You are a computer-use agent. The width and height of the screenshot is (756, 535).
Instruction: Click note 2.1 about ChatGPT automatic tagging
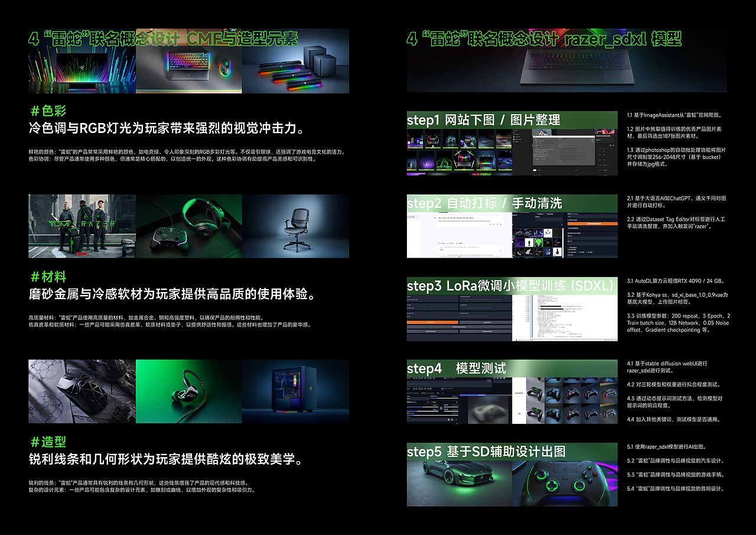[x=677, y=202]
